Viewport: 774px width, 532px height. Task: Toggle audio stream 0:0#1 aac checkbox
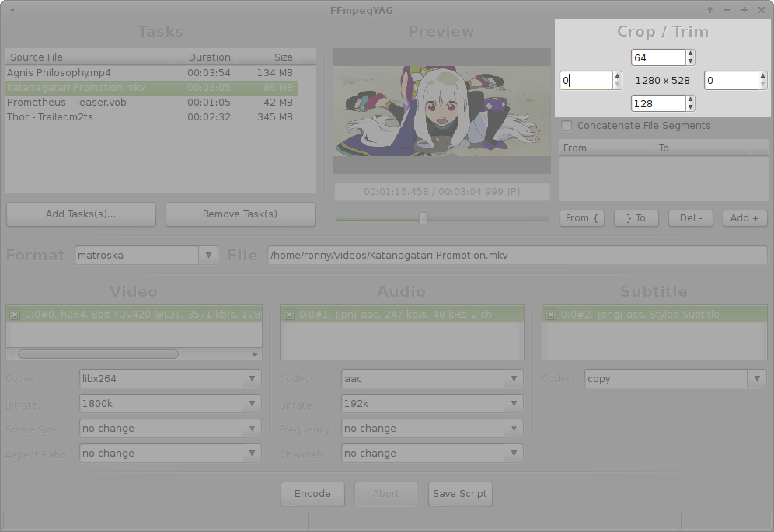point(289,315)
